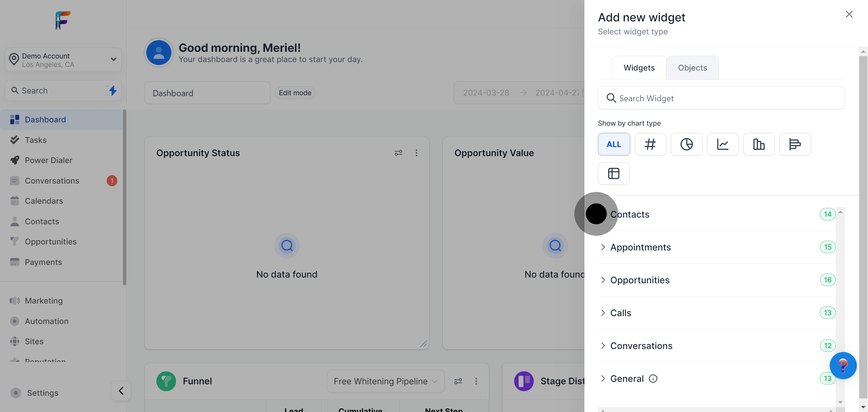
Task: Click the Search Widget input field
Action: [721, 98]
